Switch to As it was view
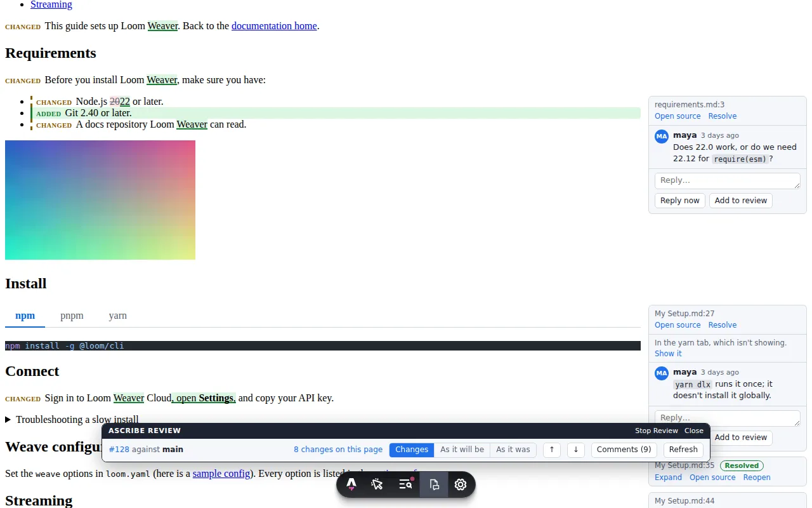The height and width of the screenshot is (508, 812). tap(513, 450)
